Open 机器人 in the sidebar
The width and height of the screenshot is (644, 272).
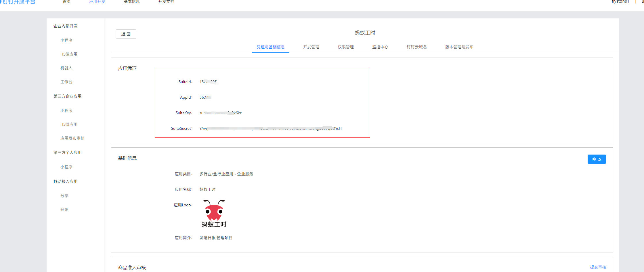pyautogui.click(x=66, y=68)
